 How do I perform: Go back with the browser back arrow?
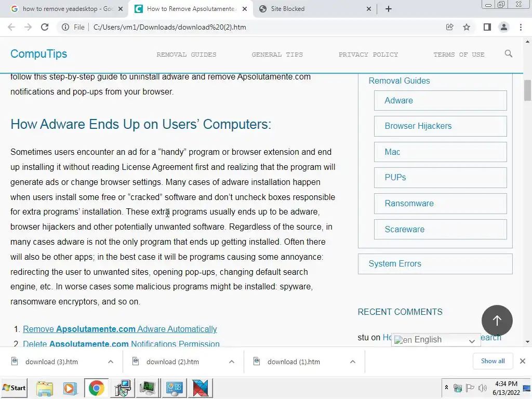point(11,27)
